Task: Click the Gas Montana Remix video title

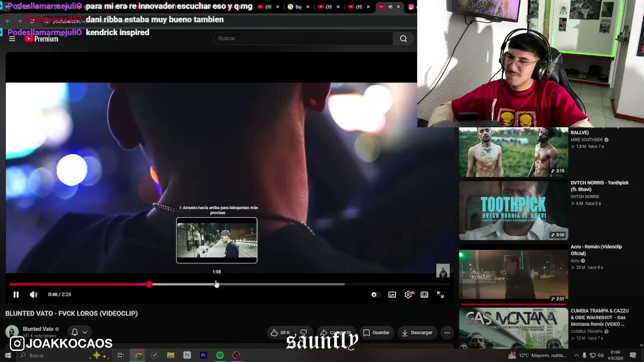Action: 600,317
